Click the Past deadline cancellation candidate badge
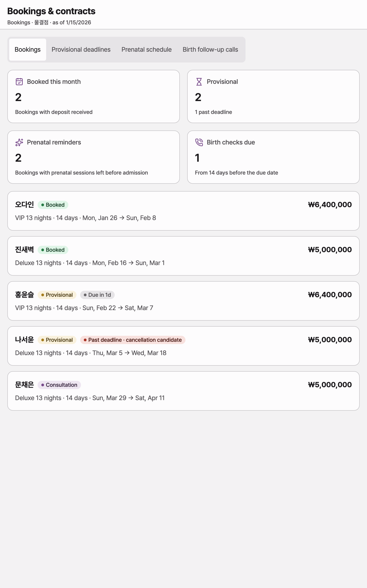This screenshot has height=588, width=367. (x=133, y=340)
